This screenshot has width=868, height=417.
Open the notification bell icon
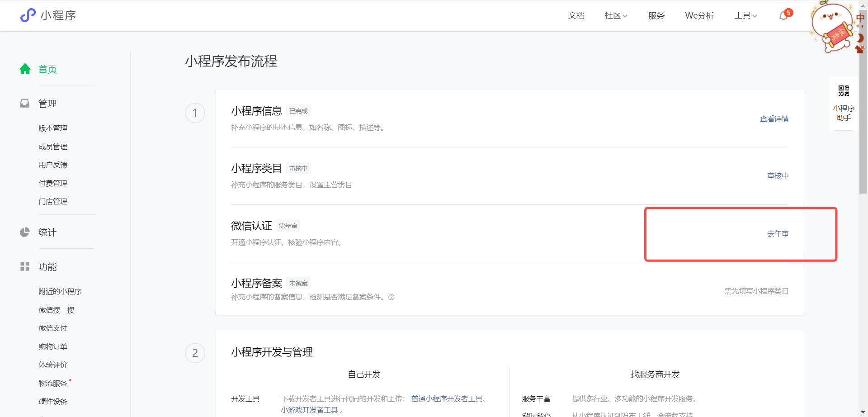(x=784, y=16)
